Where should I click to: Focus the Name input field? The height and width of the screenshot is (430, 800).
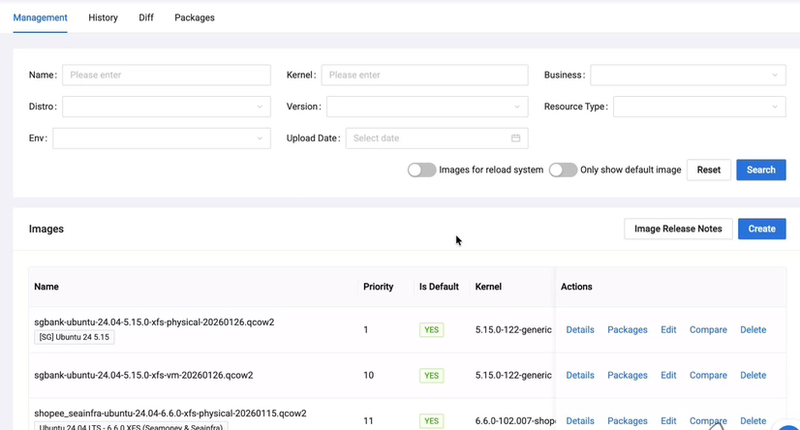[166, 75]
